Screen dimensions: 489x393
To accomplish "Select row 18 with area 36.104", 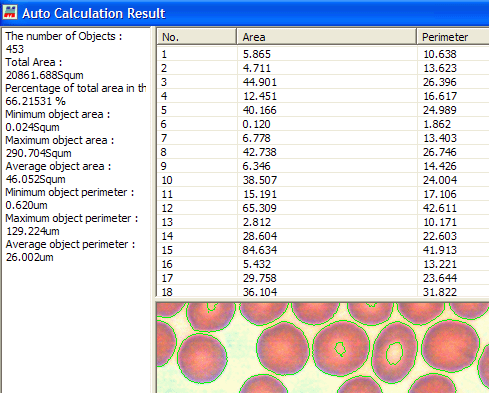I will pyautogui.click(x=323, y=291).
